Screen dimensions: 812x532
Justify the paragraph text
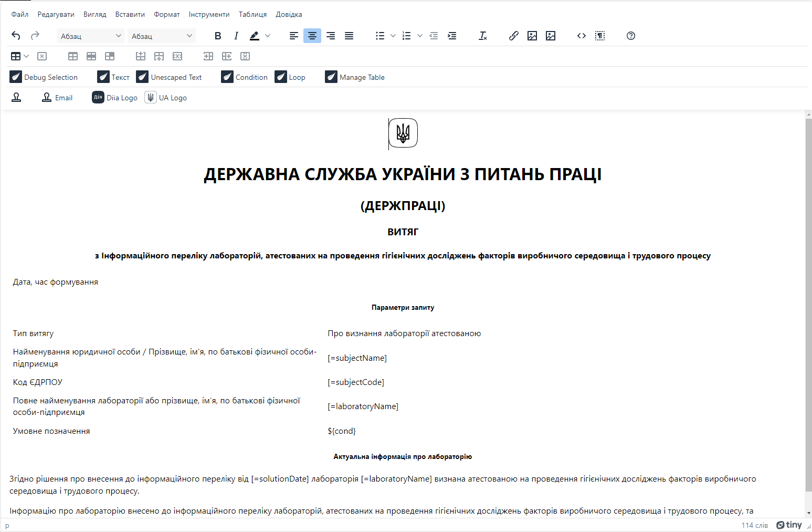(x=349, y=36)
